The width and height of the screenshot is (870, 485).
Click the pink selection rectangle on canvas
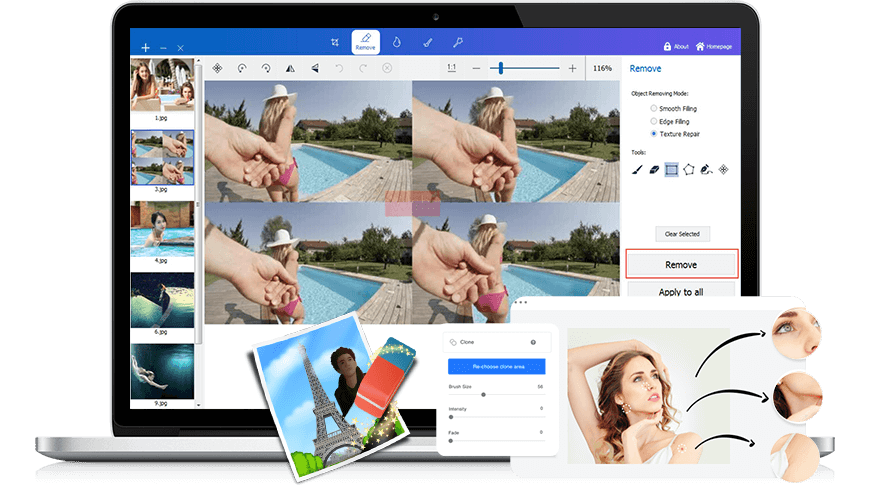click(x=413, y=204)
